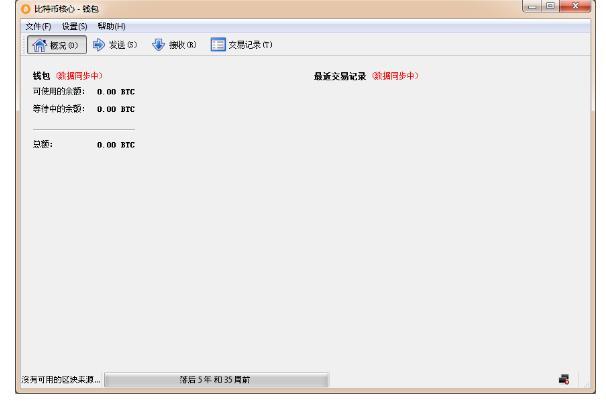Image resolution: width=606 pixels, height=401 pixels.
Task: Click the 等待中的余额 label
Action: point(59,109)
